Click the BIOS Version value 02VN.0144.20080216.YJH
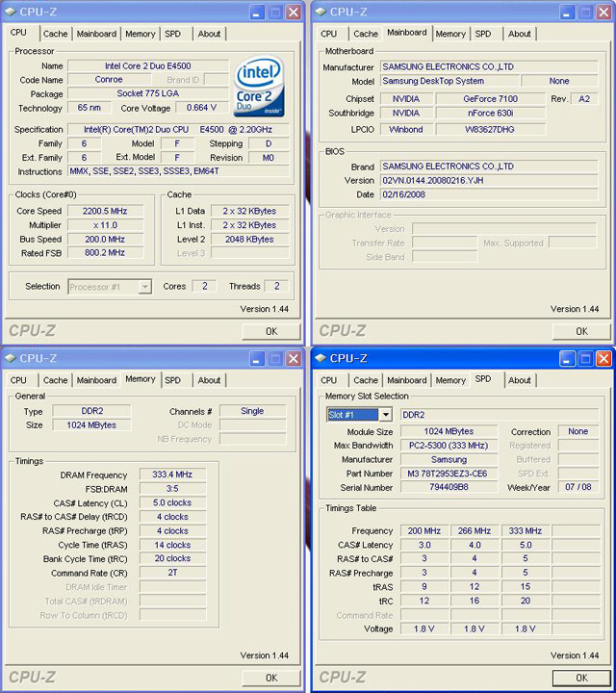Image resolution: width=616 pixels, height=693 pixels. [489, 180]
